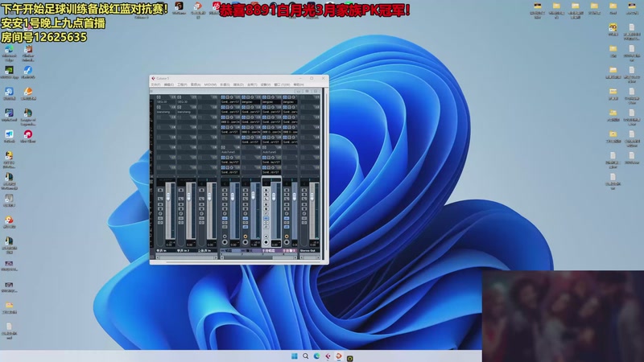Mute the Stereo Out channel
This screenshot has width=644, height=362.
(304, 190)
